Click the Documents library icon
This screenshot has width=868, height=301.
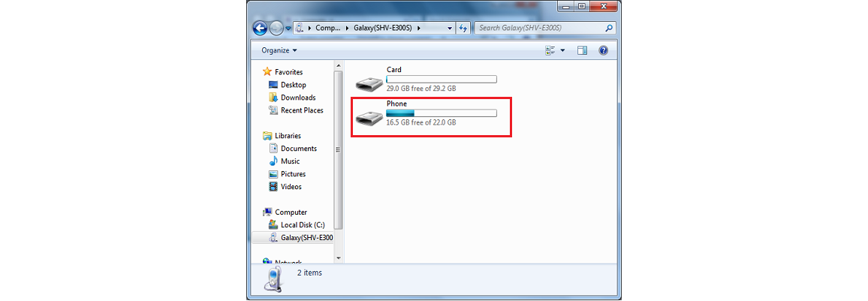click(273, 149)
